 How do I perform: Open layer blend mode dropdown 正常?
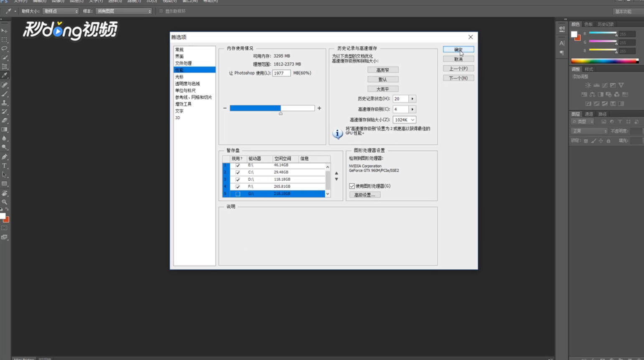[589, 131]
